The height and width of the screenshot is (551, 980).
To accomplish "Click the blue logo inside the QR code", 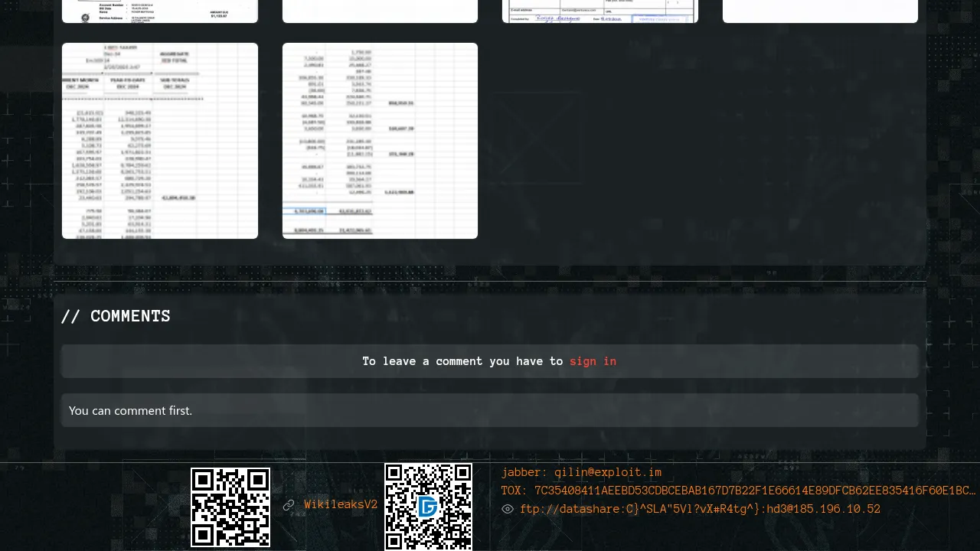I will click(x=428, y=507).
